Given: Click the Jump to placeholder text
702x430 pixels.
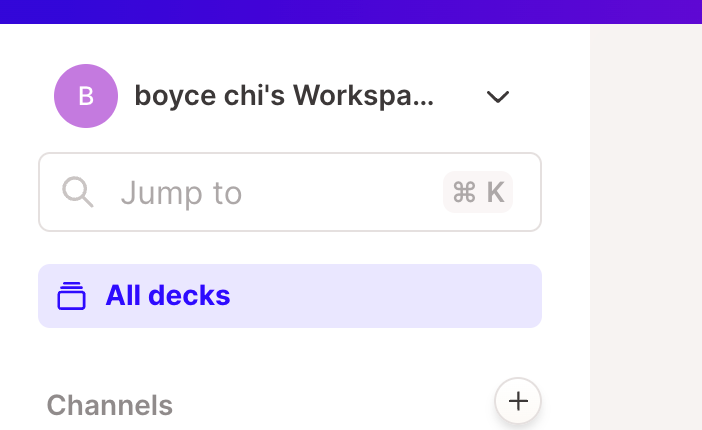Looking at the screenshot, I should (181, 193).
